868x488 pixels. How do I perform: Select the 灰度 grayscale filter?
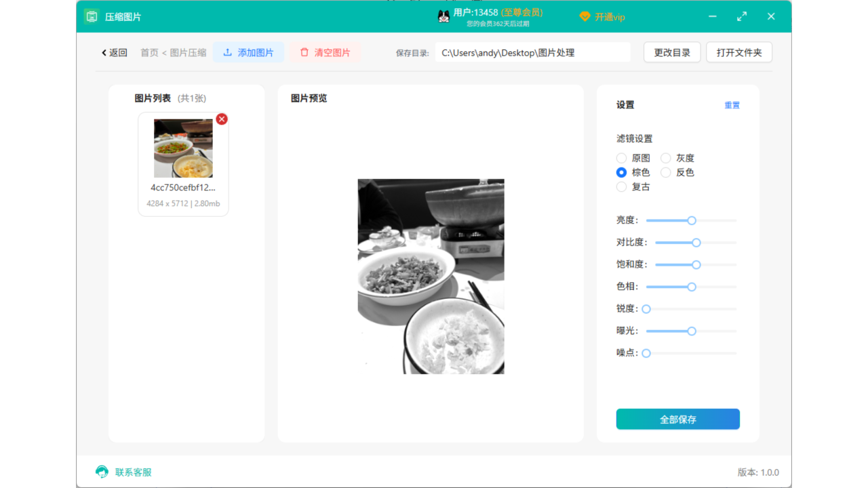pyautogui.click(x=667, y=157)
